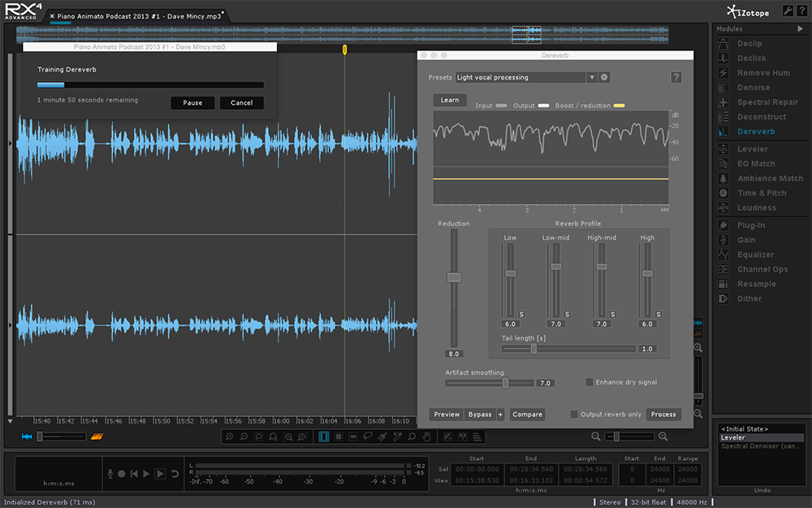Open the Equalizer module
The width and height of the screenshot is (812, 508).
pyautogui.click(x=755, y=254)
